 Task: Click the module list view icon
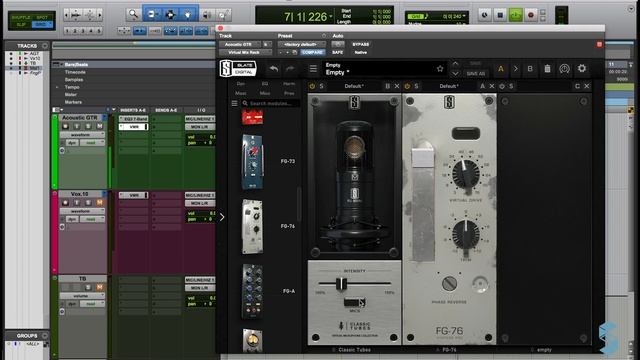pyautogui.click(x=235, y=103)
